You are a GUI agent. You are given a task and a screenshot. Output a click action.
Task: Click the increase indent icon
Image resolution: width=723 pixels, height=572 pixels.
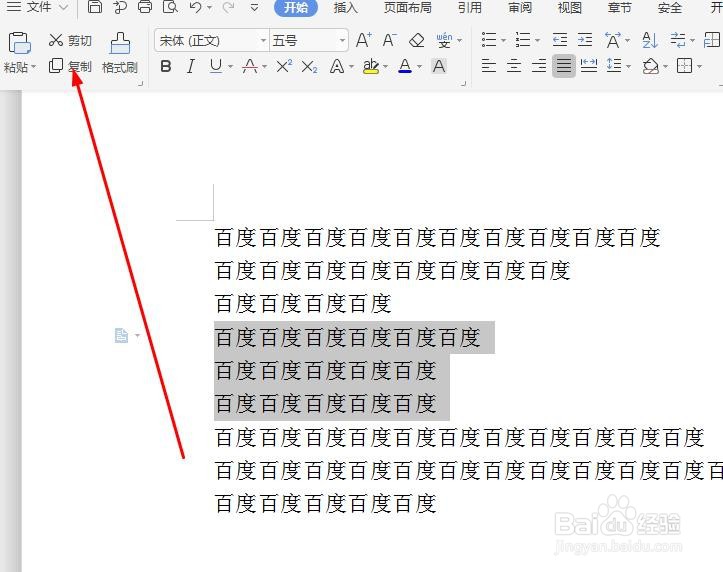point(585,40)
